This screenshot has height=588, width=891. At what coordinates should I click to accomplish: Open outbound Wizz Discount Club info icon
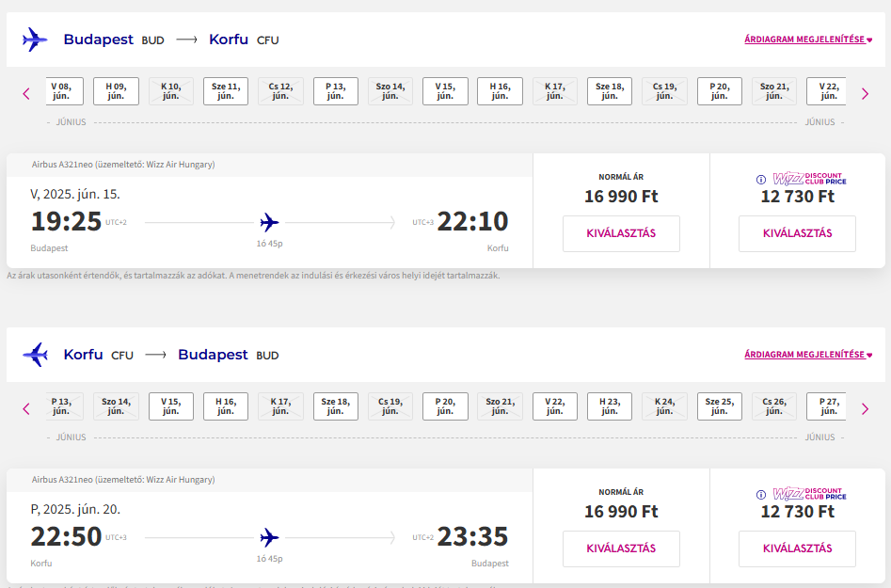[761, 180]
